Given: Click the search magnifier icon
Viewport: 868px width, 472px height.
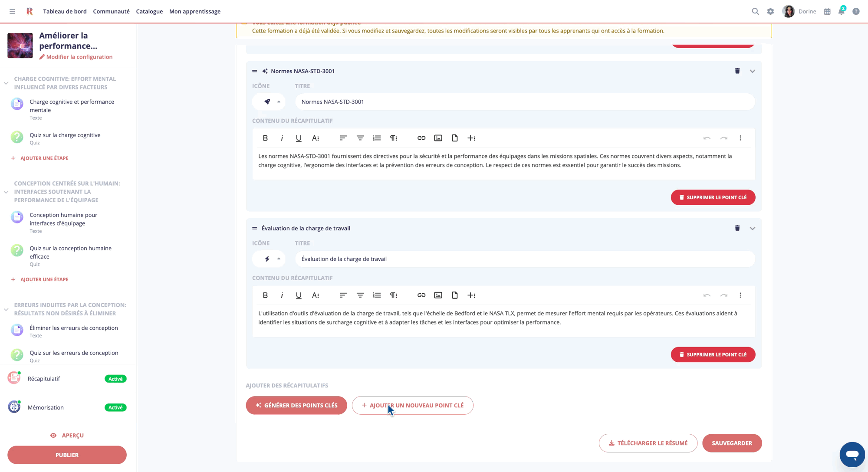Looking at the screenshot, I should click(x=755, y=12).
